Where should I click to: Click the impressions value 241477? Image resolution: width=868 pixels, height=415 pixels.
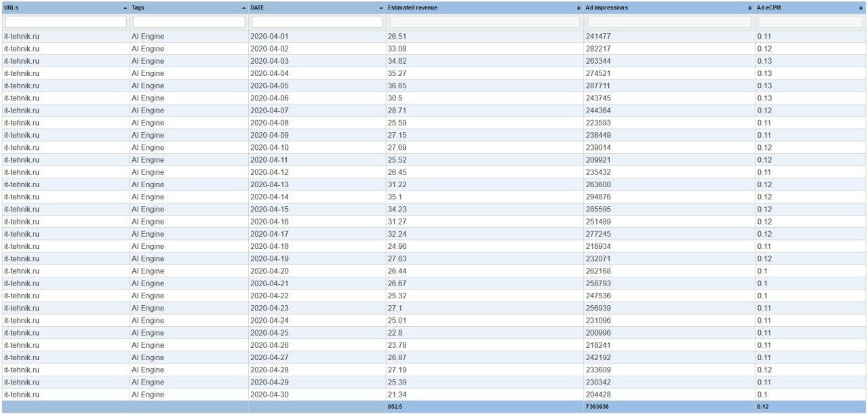coord(598,37)
